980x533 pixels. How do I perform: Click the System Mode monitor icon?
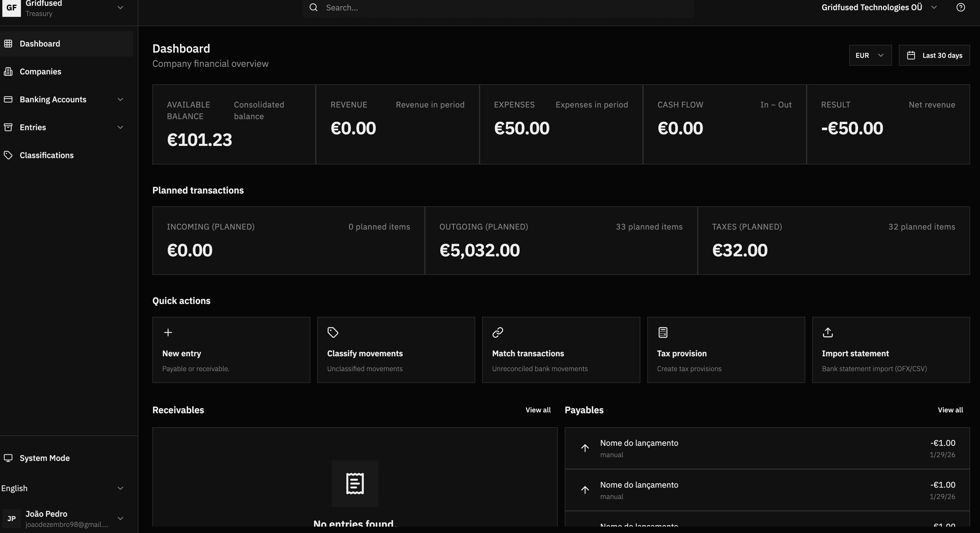(8, 458)
